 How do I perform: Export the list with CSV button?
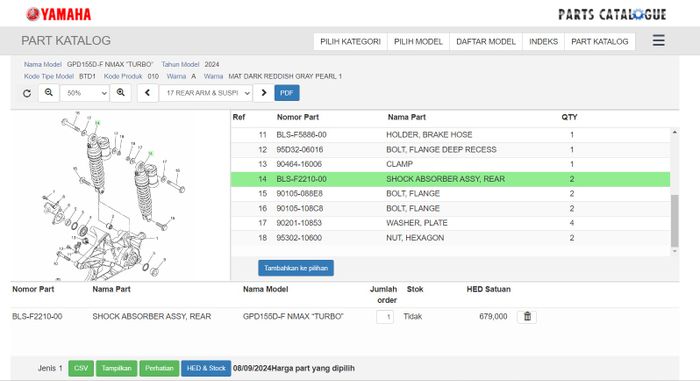point(81,368)
